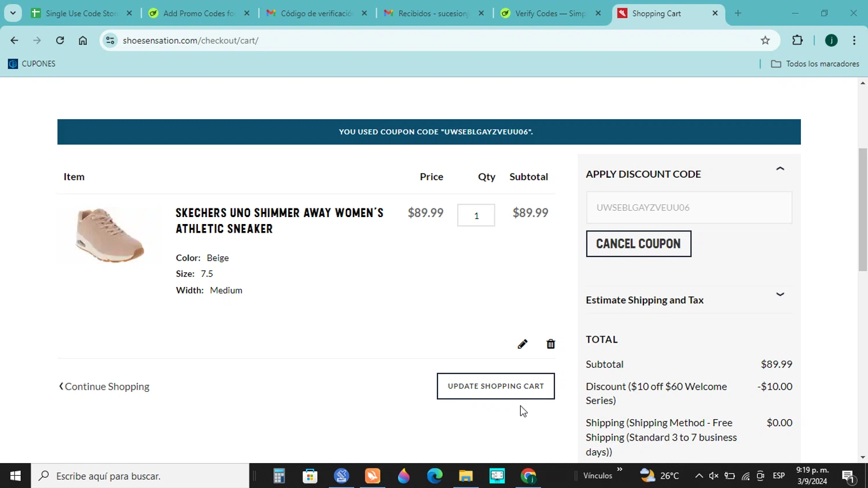The height and width of the screenshot is (488, 868).
Task: Open the Skechers Uno Shimmer Away product link
Action: pyautogui.click(x=279, y=221)
